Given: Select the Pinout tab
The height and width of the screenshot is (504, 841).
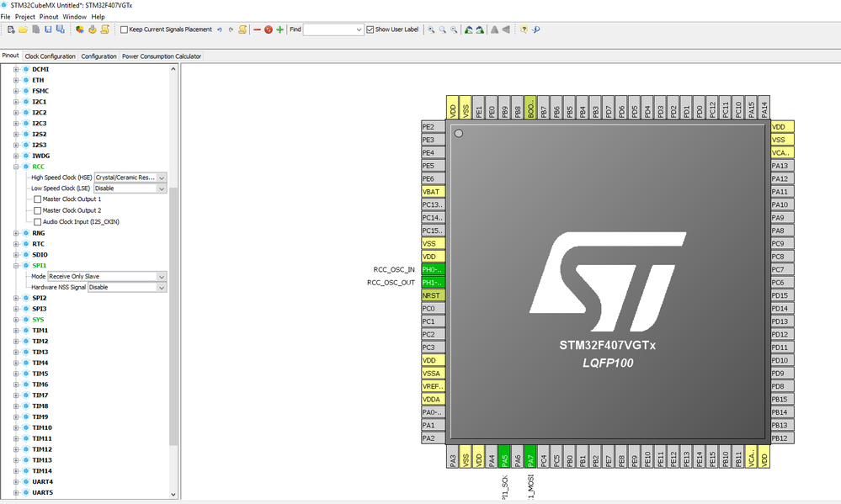Looking at the screenshot, I should [x=10, y=56].
